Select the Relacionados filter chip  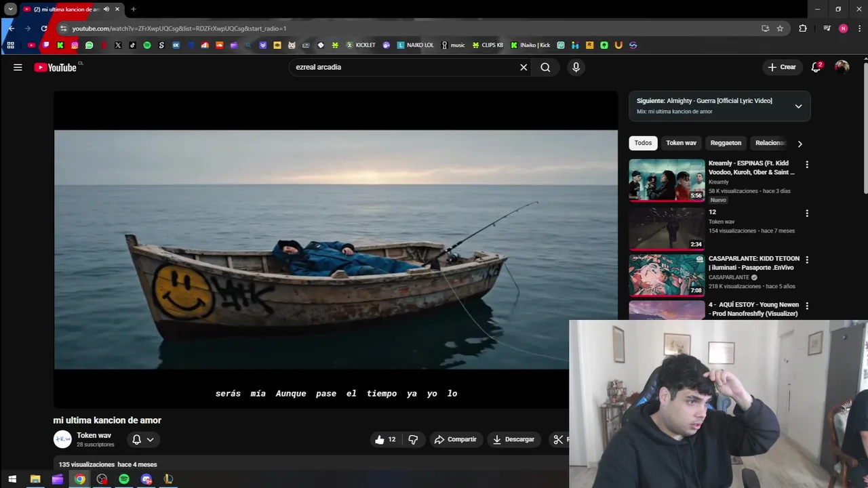click(770, 143)
